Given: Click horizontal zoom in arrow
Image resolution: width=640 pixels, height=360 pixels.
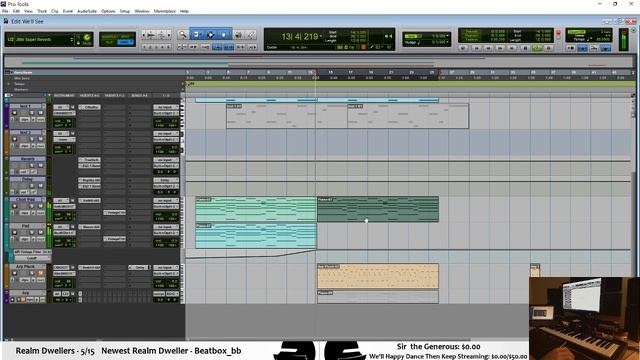Looking at the screenshot, I should [169, 35].
